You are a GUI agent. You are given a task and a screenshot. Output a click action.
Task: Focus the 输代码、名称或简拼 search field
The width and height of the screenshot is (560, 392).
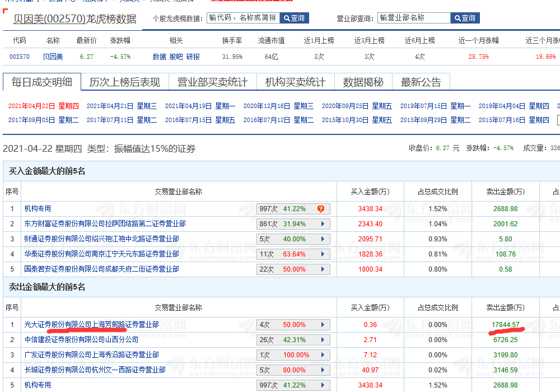pyautogui.click(x=243, y=18)
